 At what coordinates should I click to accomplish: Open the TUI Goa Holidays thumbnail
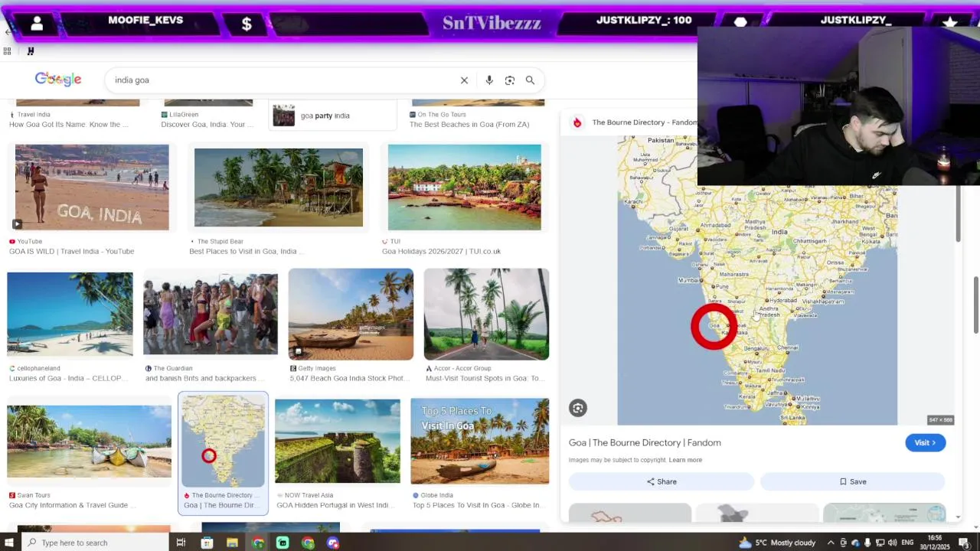point(464,187)
